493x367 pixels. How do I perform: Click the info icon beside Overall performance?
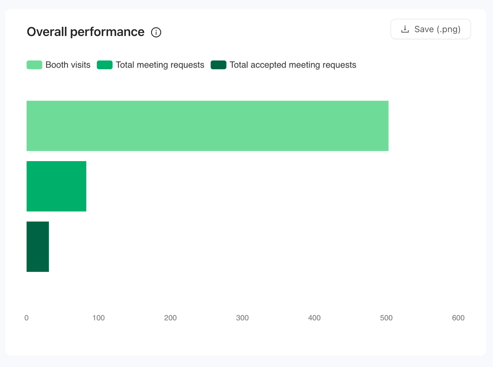(156, 32)
